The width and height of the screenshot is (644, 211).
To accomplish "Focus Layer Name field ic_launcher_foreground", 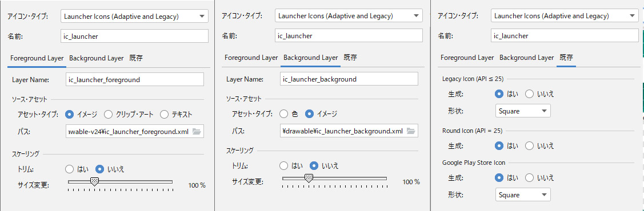I will point(135,79).
